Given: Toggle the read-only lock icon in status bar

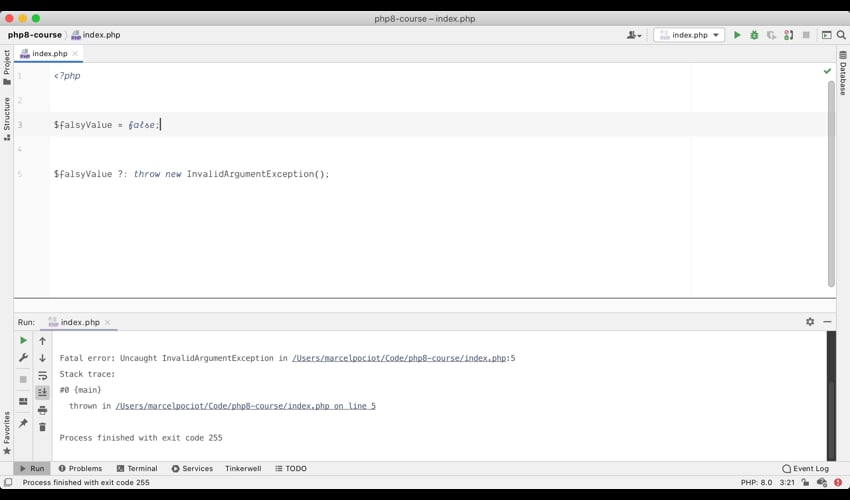Looking at the screenshot, I should coord(806,482).
